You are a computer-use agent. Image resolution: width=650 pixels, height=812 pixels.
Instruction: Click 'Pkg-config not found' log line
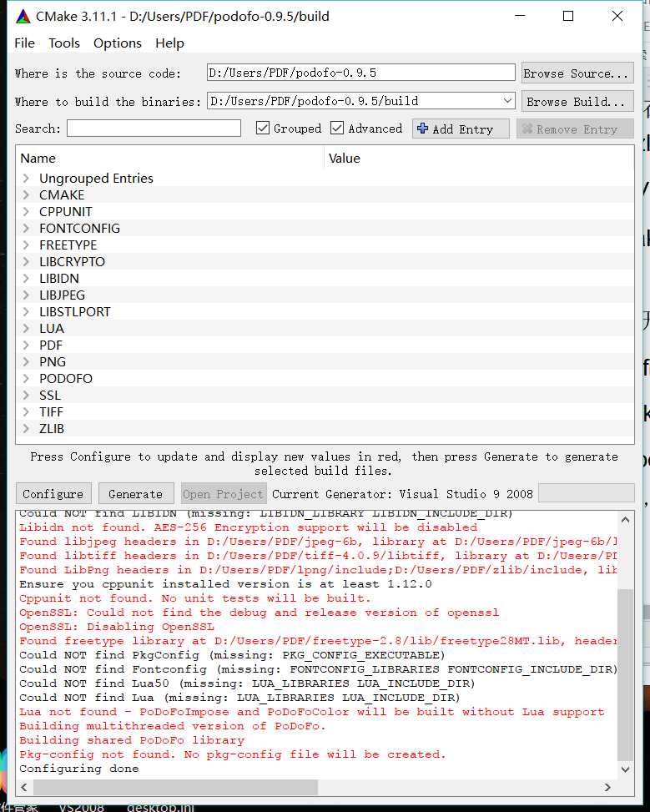coord(233,754)
